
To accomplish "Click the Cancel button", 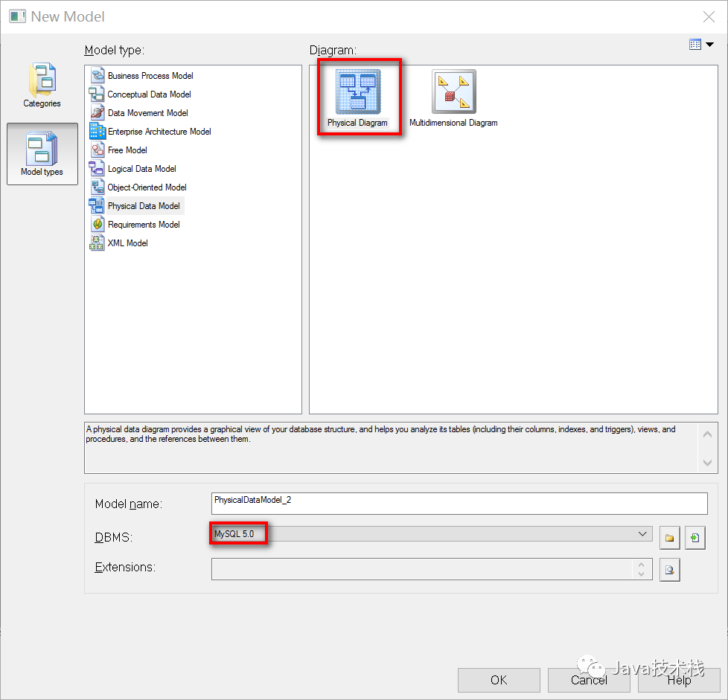I will [589, 680].
